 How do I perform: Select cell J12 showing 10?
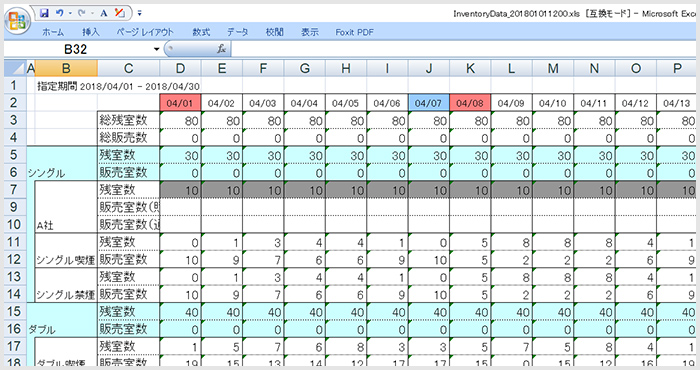click(x=429, y=259)
